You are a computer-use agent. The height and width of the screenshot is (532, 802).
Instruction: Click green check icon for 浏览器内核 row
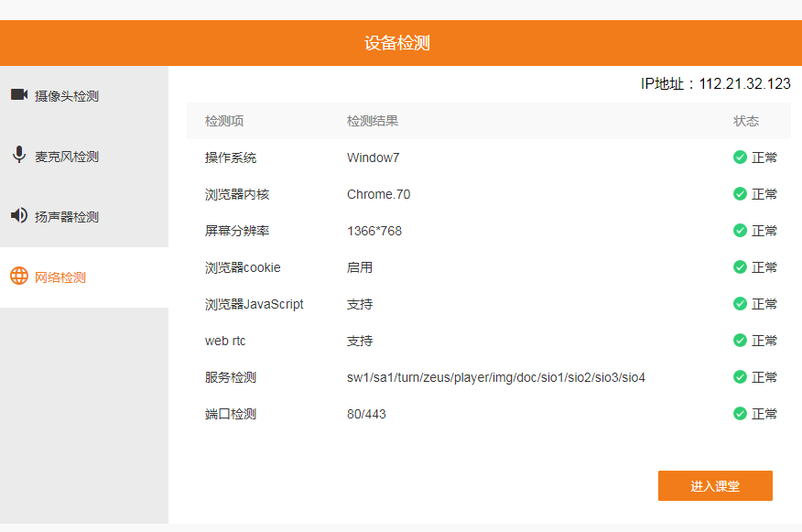(740, 194)
